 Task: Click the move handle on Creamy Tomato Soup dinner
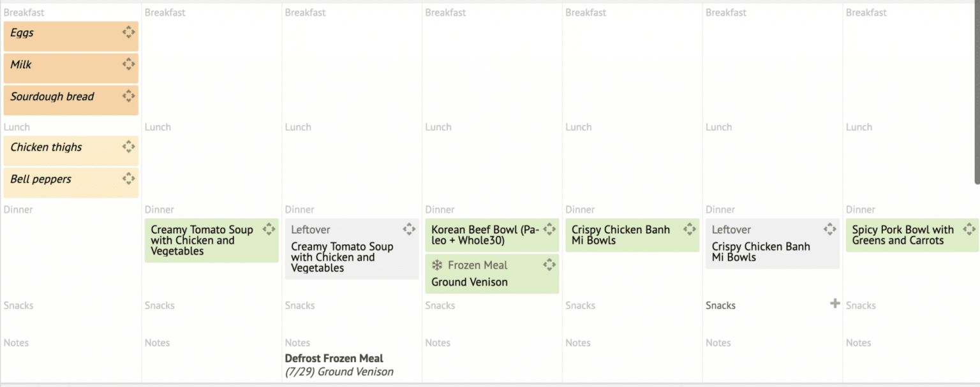[269, 229]
